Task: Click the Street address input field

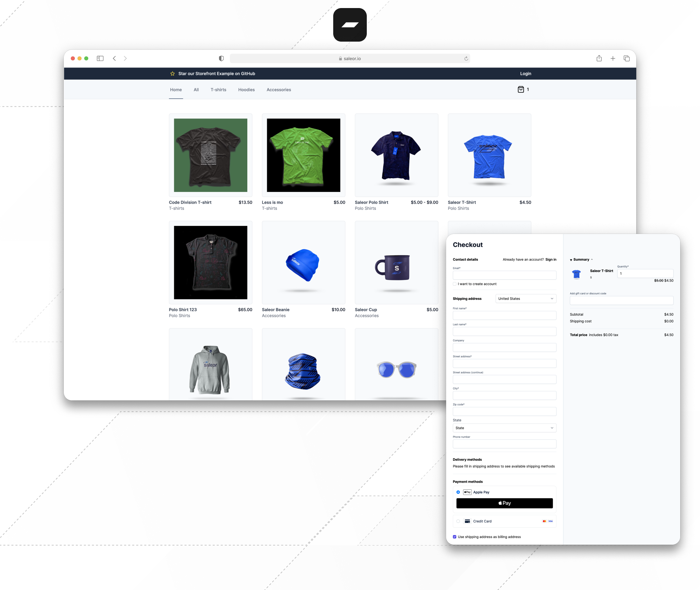Action: tap(504, 363)
